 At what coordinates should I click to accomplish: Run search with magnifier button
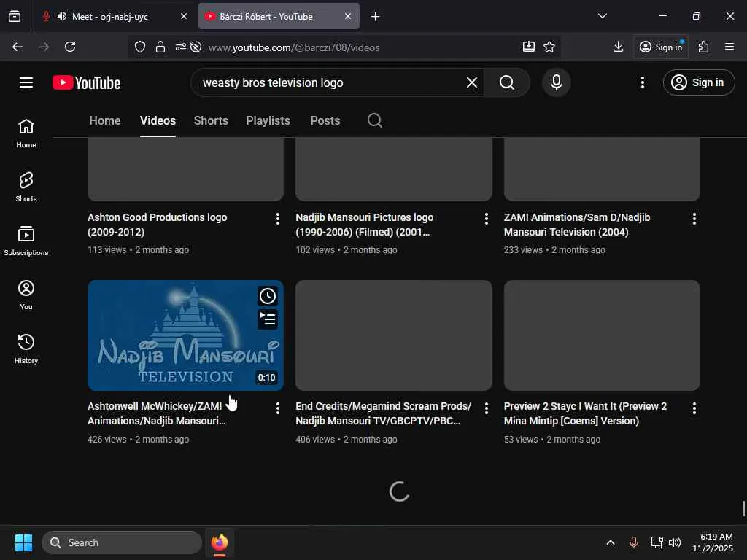[506, 82]
